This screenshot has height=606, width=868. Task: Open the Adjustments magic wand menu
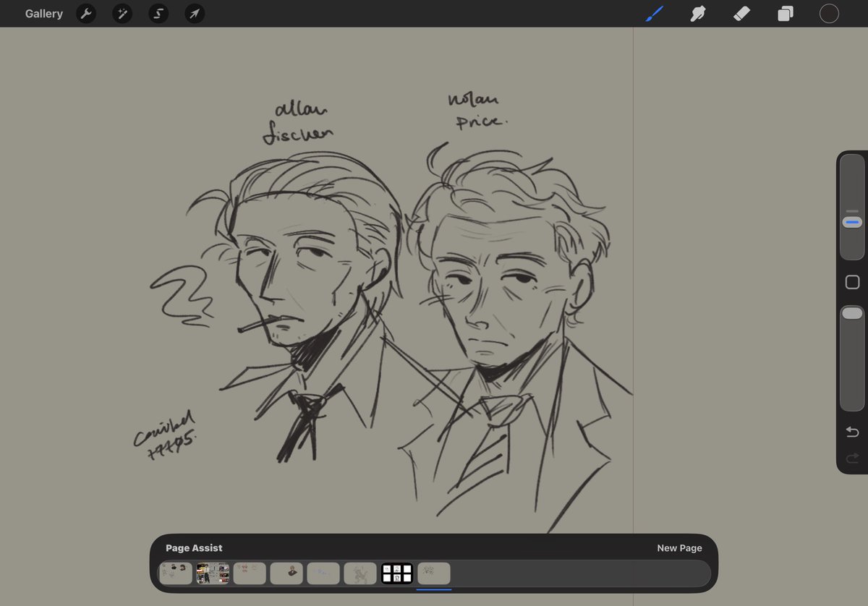point(122,14)
